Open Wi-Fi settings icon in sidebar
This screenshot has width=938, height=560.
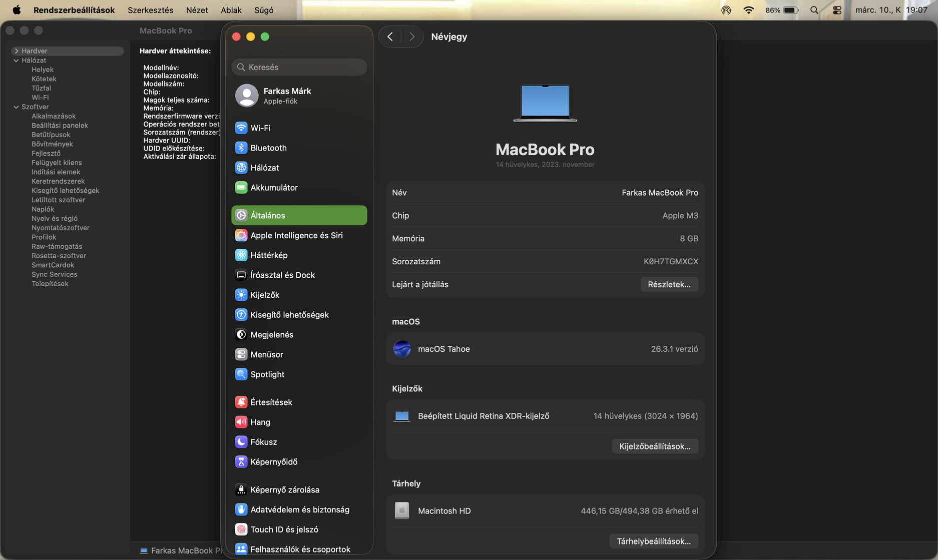pos(241,128)
